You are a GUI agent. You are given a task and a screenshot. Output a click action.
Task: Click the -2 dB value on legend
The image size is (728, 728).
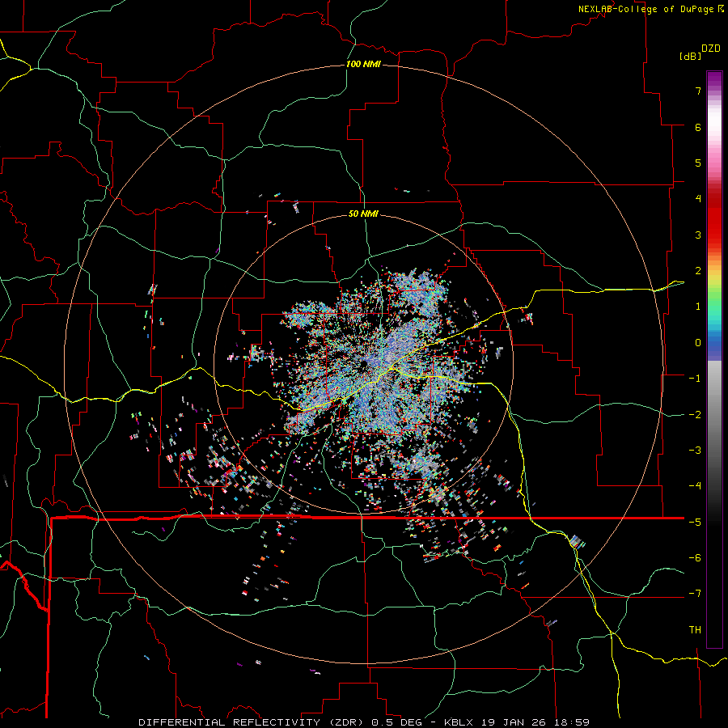695,415
